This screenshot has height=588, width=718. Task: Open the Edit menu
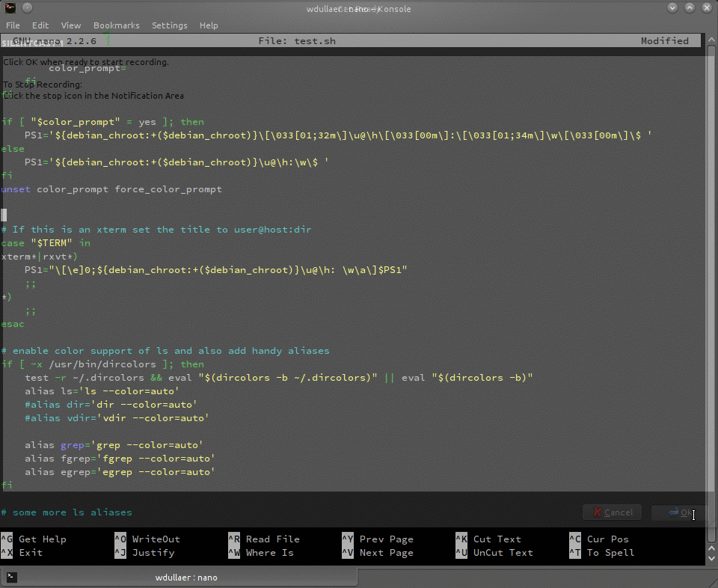40,25
